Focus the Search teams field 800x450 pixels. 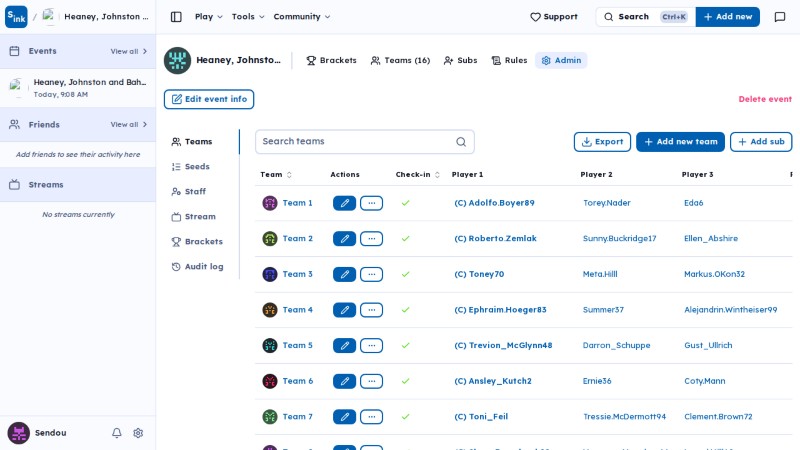point(365,142)
